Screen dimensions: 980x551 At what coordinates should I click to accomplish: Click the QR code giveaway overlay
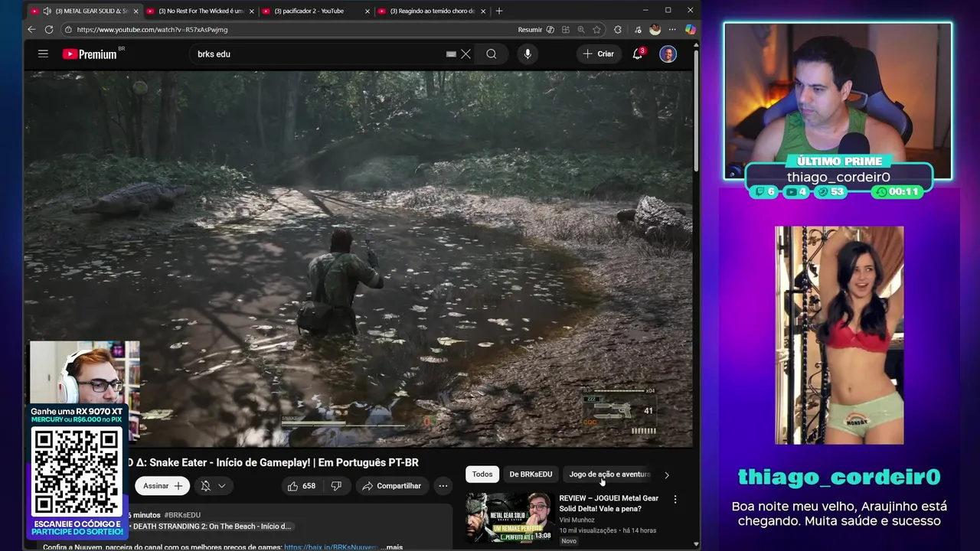point(77,472)
